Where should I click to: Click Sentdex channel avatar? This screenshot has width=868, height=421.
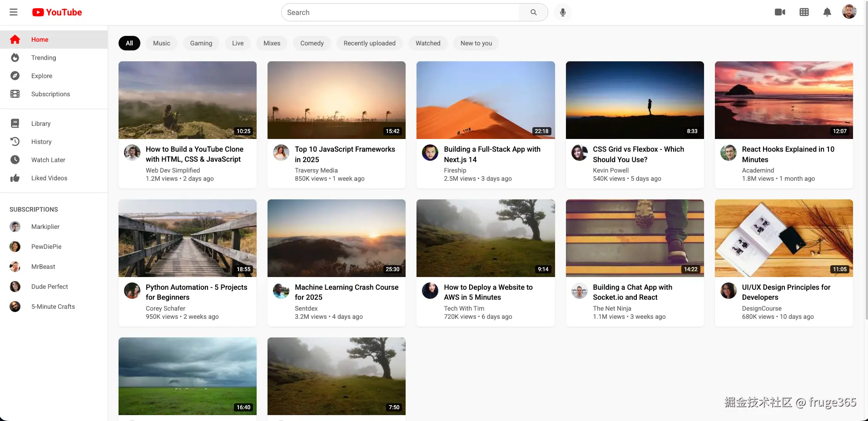(x=281, y=291)
